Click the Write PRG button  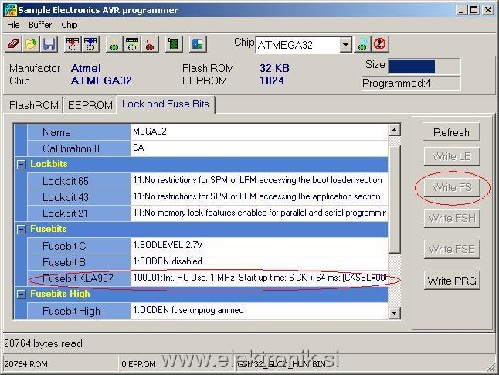coord(451,281)
